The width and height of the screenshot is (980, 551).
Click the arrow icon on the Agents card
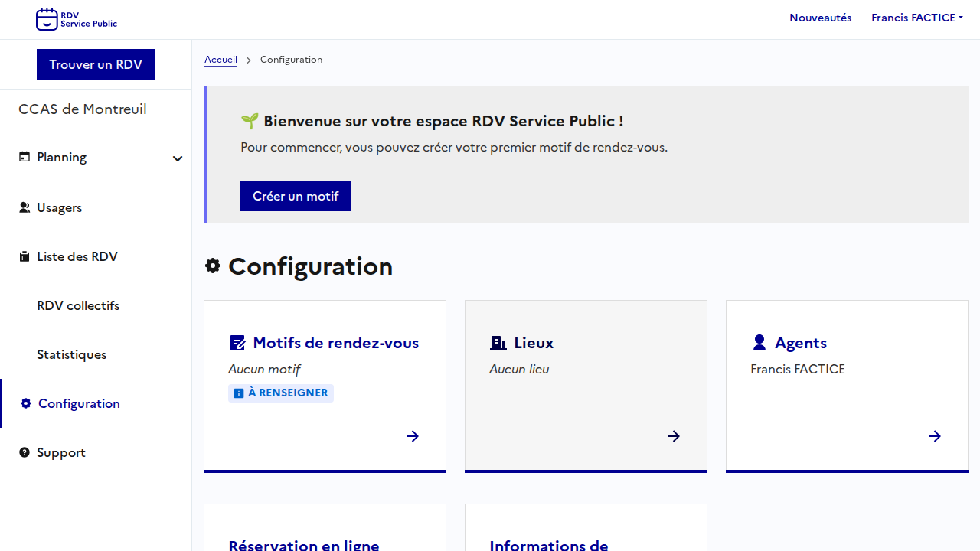click(x=935, y=436)
